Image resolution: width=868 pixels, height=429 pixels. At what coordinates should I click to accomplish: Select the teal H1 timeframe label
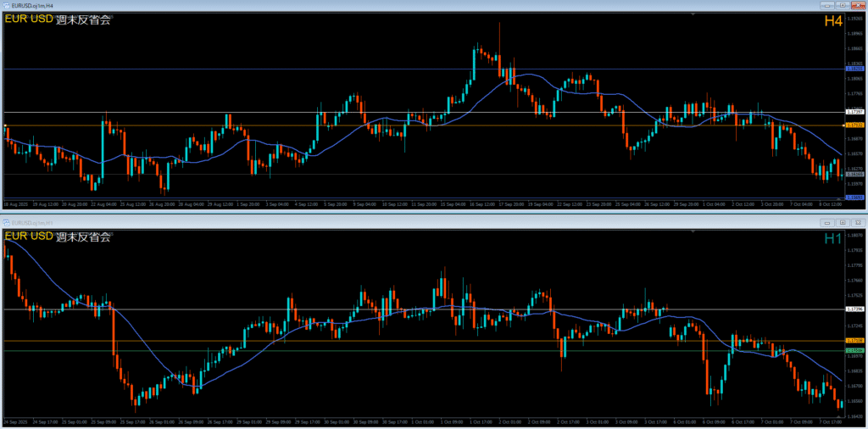(x=832, y=239)
